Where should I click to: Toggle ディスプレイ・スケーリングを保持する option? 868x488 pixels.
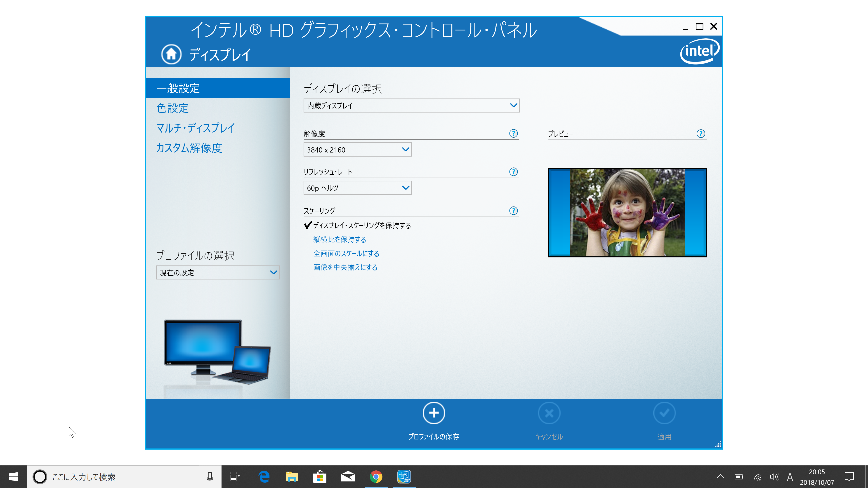pos(357,225)
